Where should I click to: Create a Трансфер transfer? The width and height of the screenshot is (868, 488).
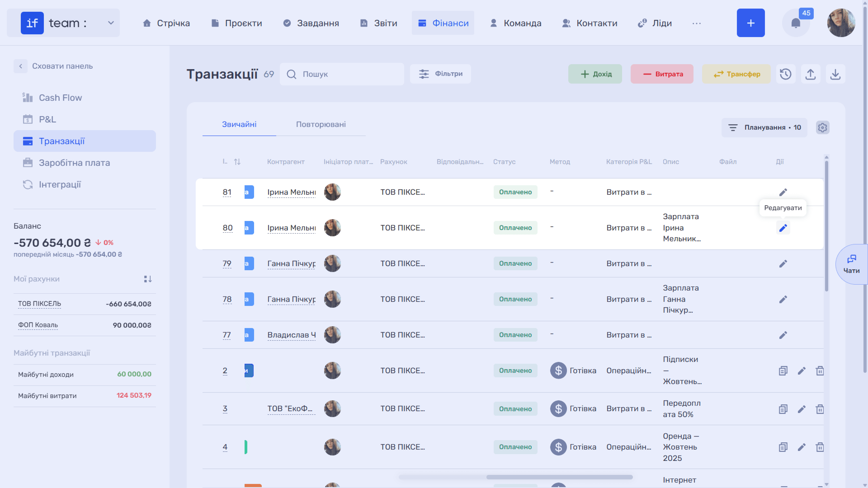[736, 74]
